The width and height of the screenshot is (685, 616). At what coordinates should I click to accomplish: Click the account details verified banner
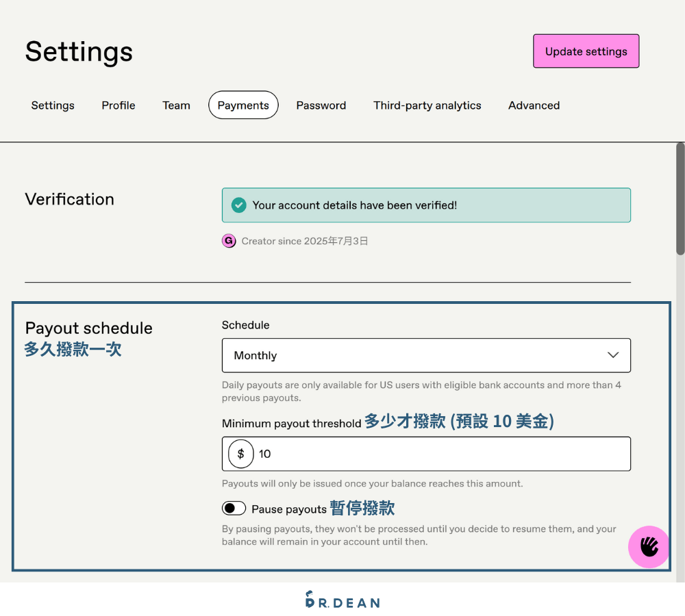[x=438, y=205]
